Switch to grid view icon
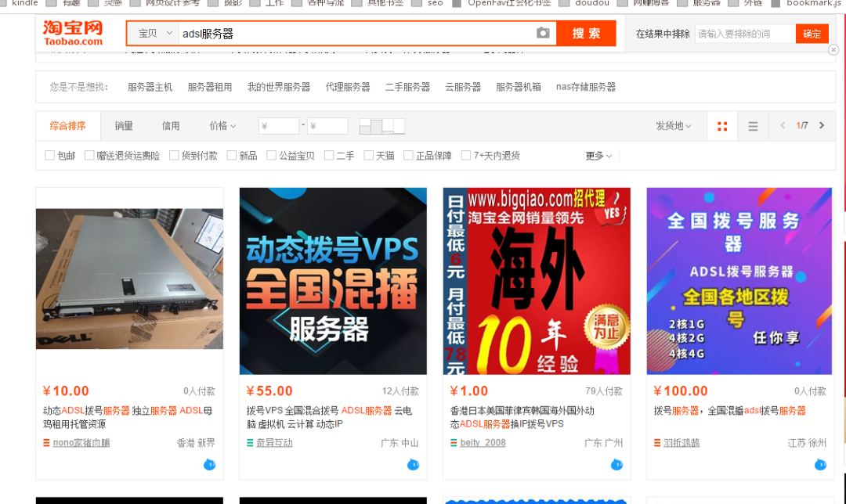Image resolution: width=846 pixels, height=504 pixels. coord(722,126)
